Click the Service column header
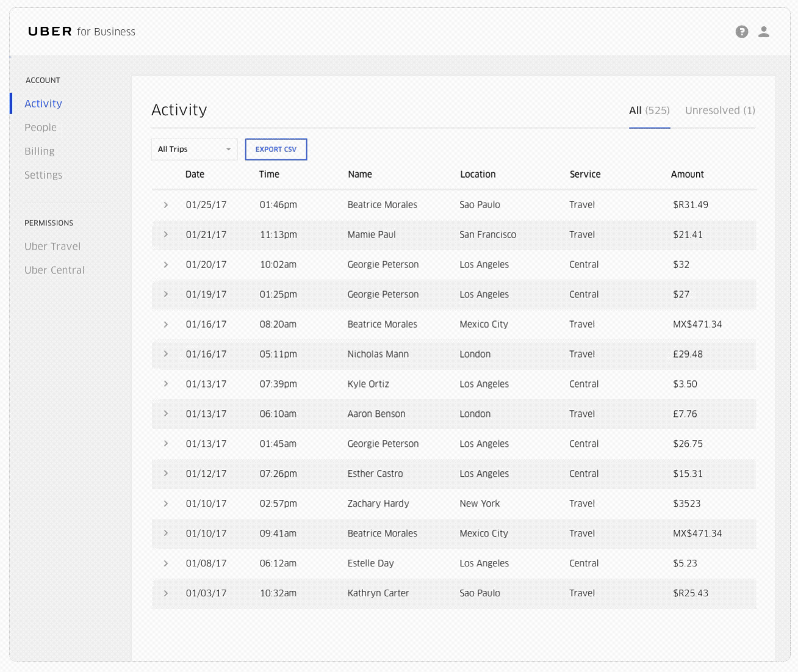 (x=585, y=175)
